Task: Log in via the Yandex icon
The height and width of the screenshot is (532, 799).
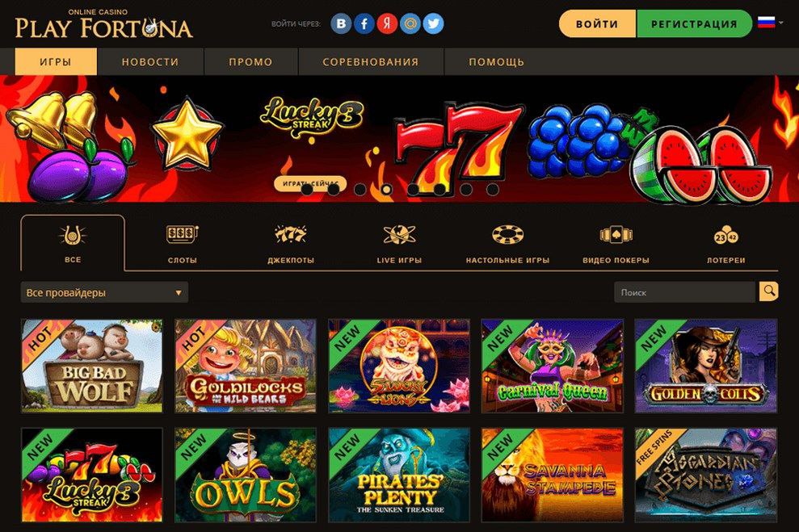Action: (x=387, y=24)
